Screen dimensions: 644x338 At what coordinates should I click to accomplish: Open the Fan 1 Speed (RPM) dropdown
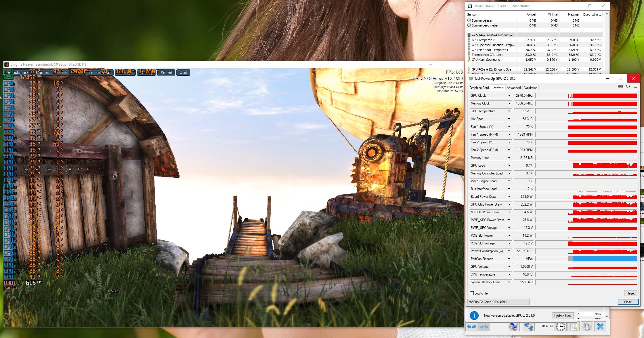[x=509, y=134]
